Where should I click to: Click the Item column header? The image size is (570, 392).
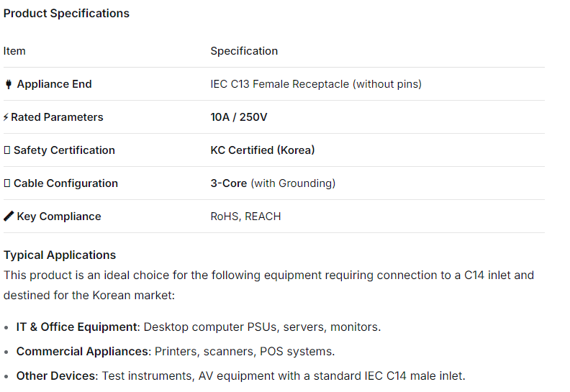point(14,51)
